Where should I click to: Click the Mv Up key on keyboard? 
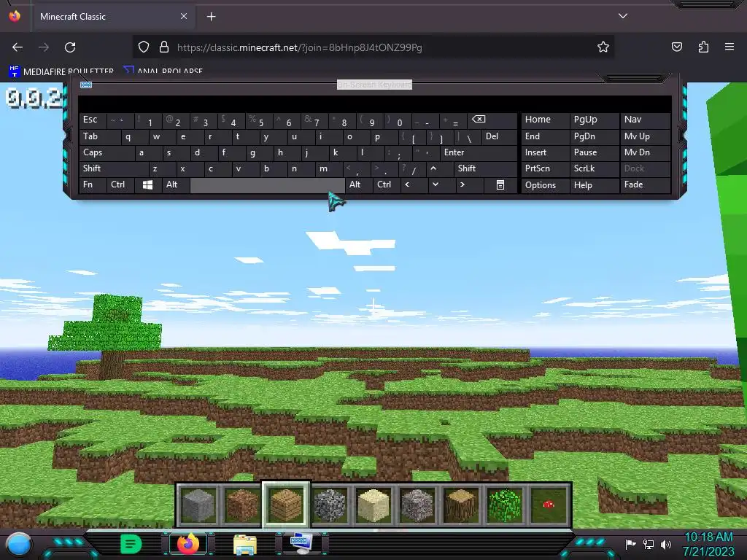tap(645, 136)
